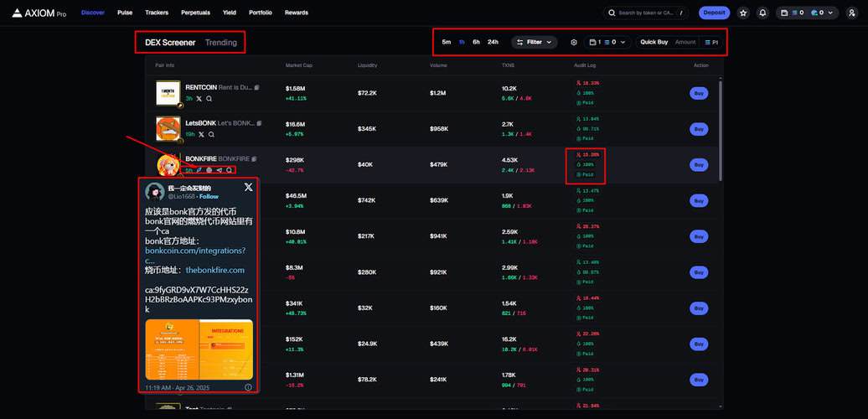The image size is (868, 419).
Task: Click the info icon at tweet bottom
Action: pyautogui.click(x=248, y=387)
